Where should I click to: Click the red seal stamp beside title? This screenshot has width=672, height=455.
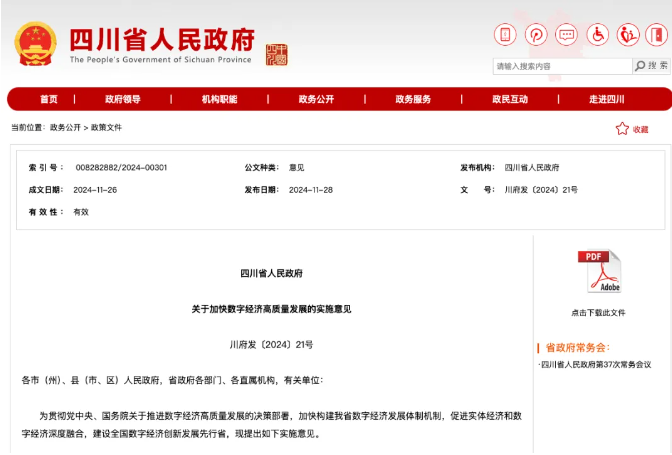click(x=276, y=54)
